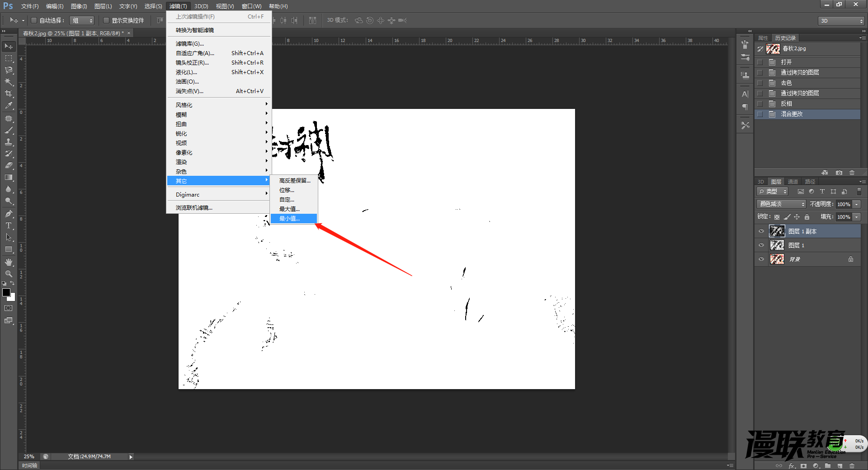Select the Eyedropper tool
This screenshot has width=868, height=470.
click(x=9, y=105)
